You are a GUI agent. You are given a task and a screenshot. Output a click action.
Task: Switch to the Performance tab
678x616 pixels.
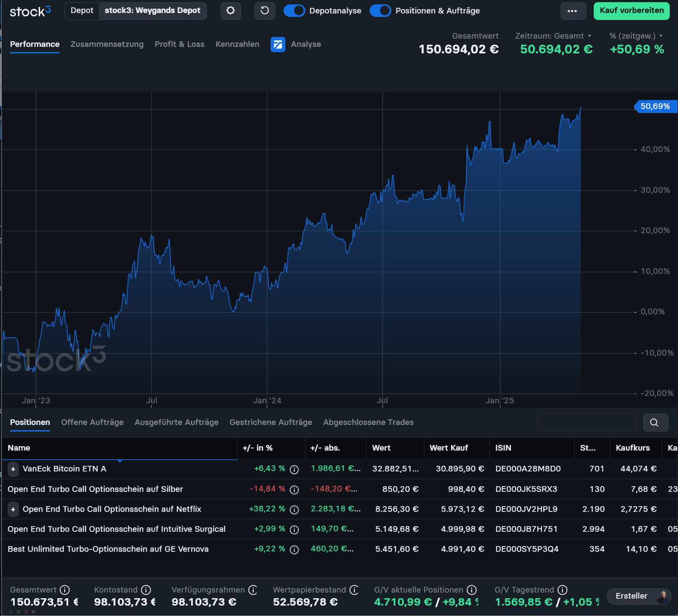click(35, 44)
